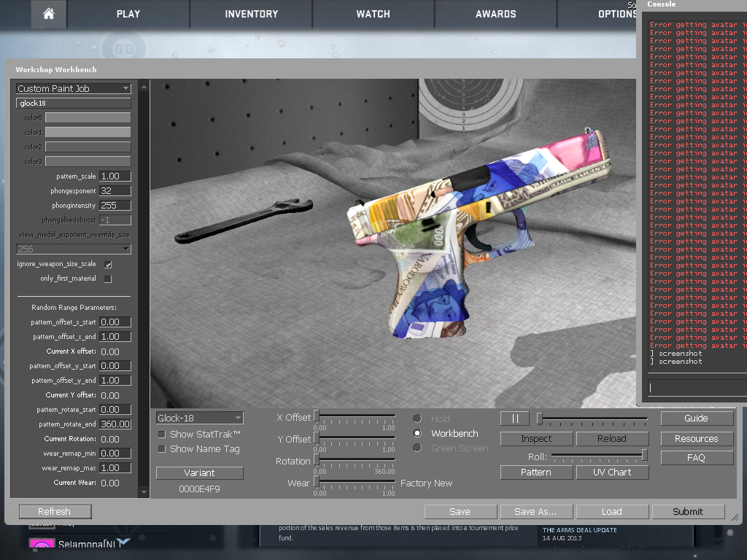Image resolution: width=747 pixels, height=560 pixels.
Task: Enable Show Name Tag checkbox
Action: (162, 449)
